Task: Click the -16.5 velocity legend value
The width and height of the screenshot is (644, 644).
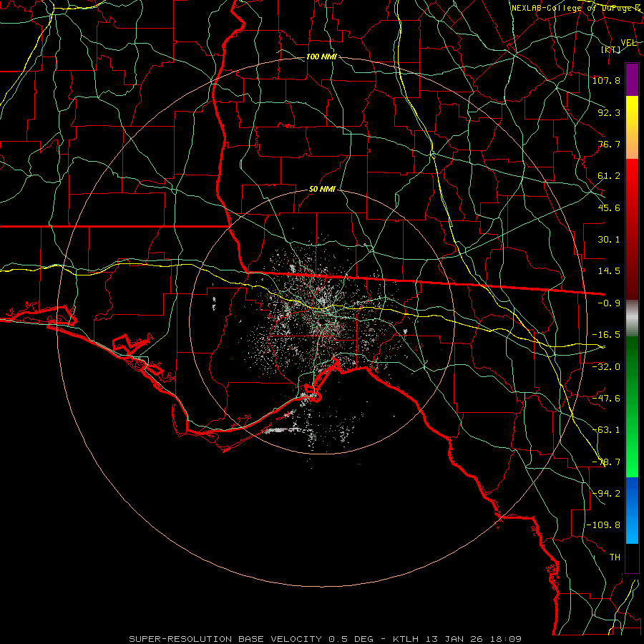Action: point(606,335)
